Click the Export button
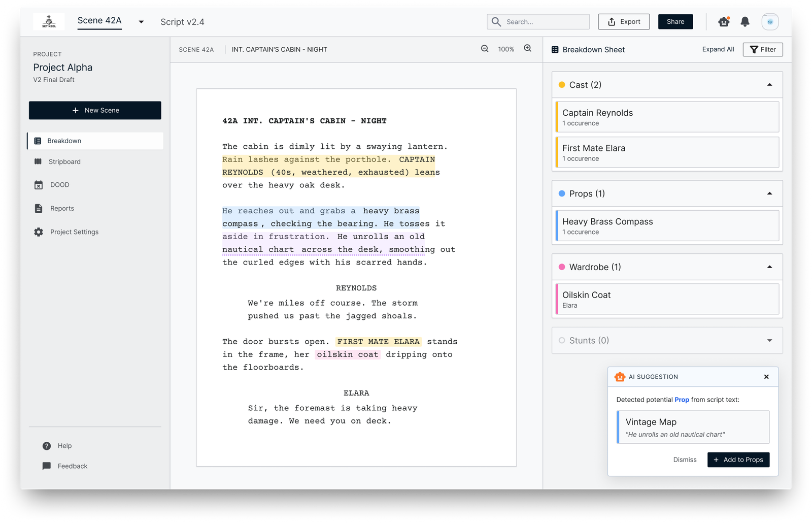 [624, 22]
